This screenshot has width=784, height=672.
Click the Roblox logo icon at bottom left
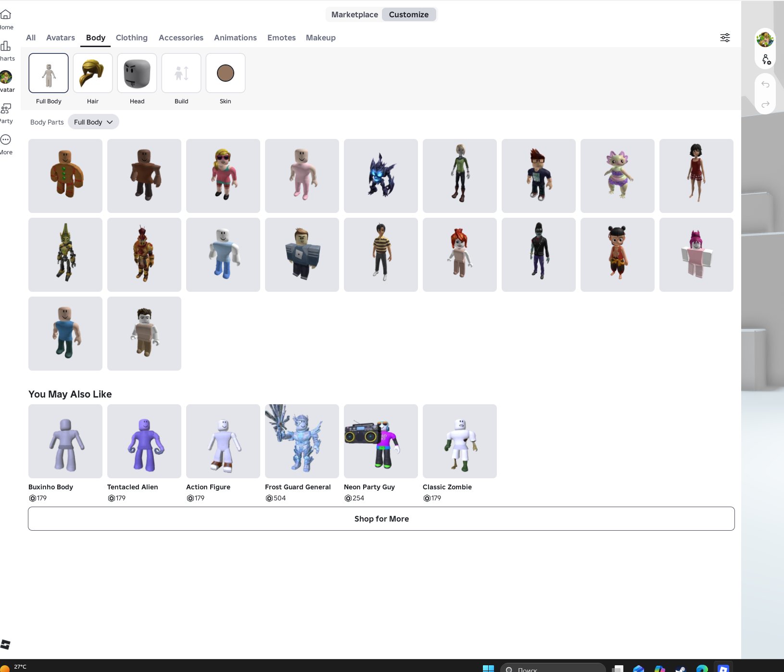click(6, 645)
